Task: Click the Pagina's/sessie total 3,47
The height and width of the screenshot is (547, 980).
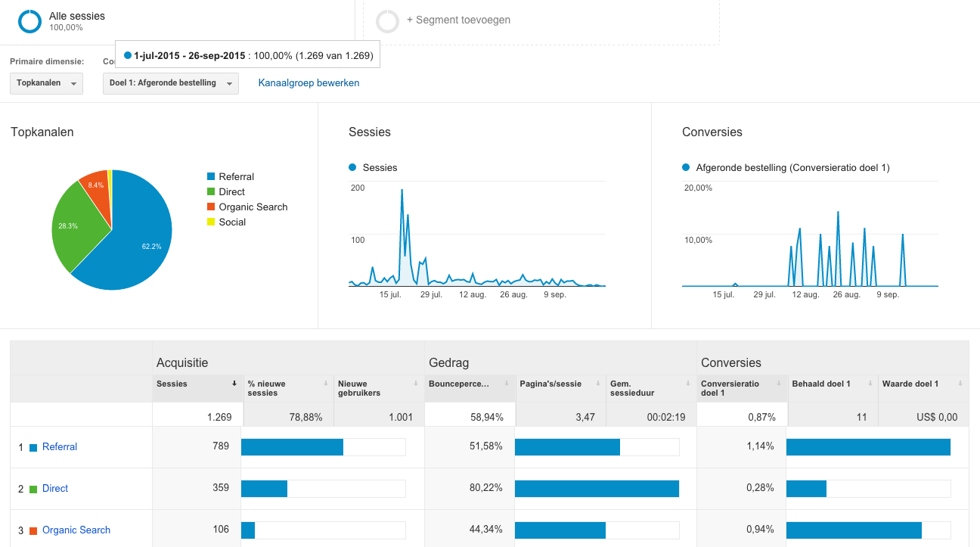Action: [x=585, y=417]
